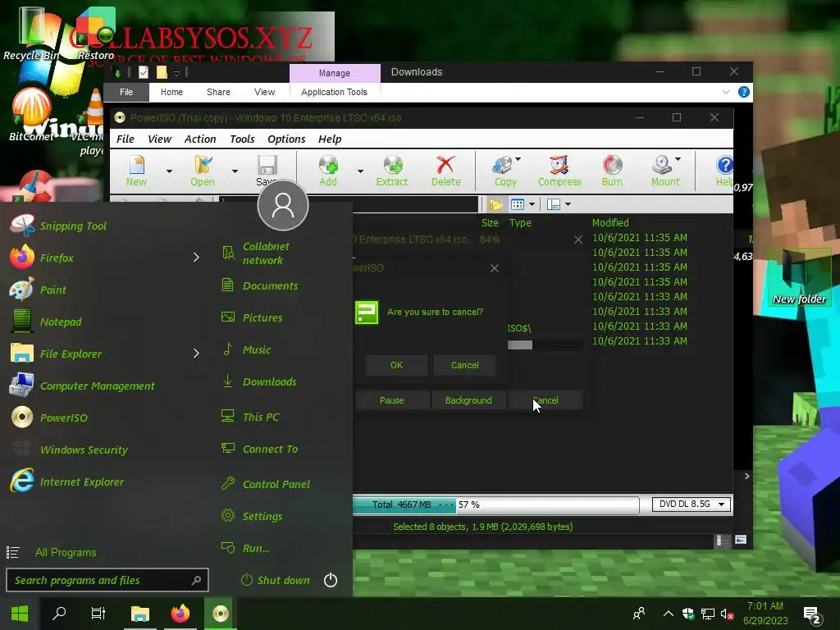
Task: Open Windows Security from the Start menu
Action: point(84,450)
